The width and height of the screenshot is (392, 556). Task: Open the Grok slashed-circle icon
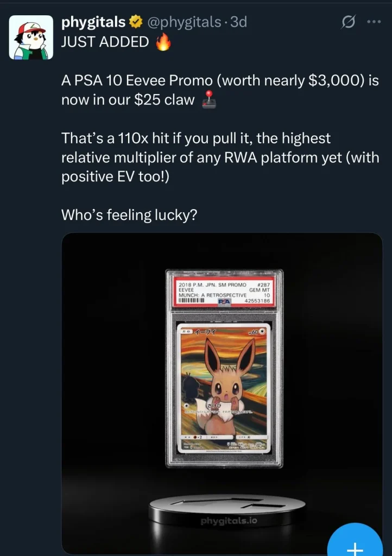point(348,22)
